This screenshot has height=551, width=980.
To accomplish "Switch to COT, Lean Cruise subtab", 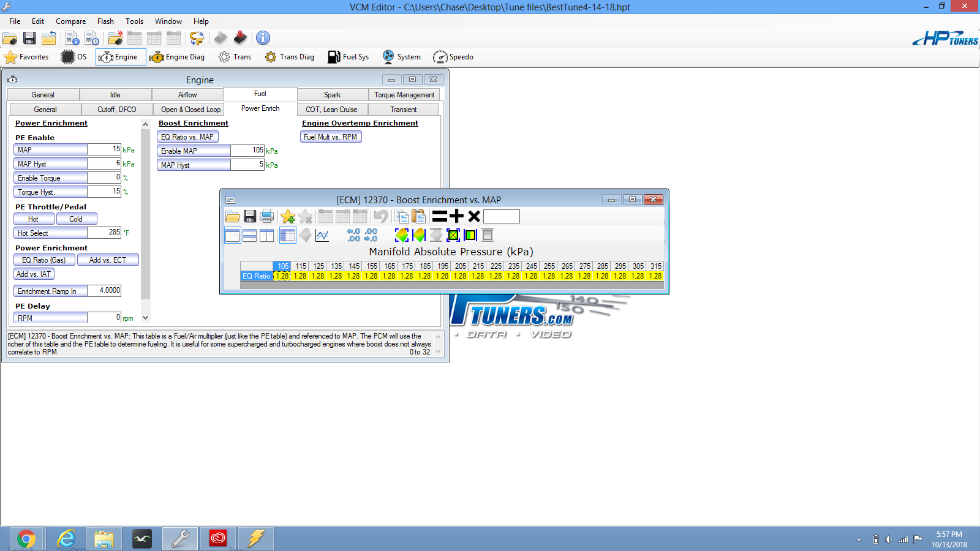I will 331,110.
